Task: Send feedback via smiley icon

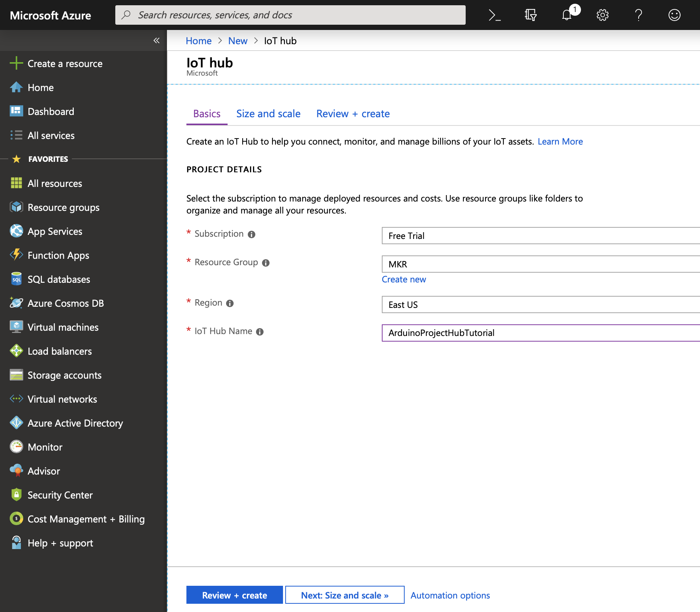Action: click(674, 15)
